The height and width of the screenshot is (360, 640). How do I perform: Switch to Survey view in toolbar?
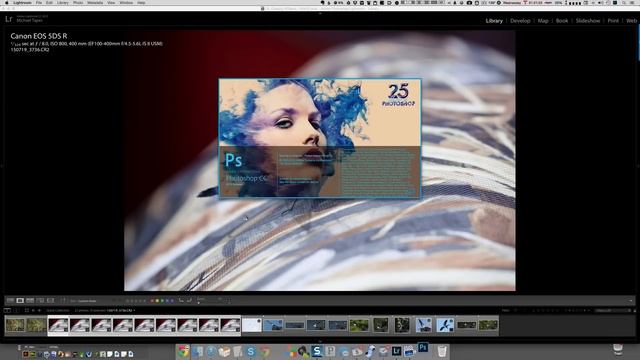40,300
